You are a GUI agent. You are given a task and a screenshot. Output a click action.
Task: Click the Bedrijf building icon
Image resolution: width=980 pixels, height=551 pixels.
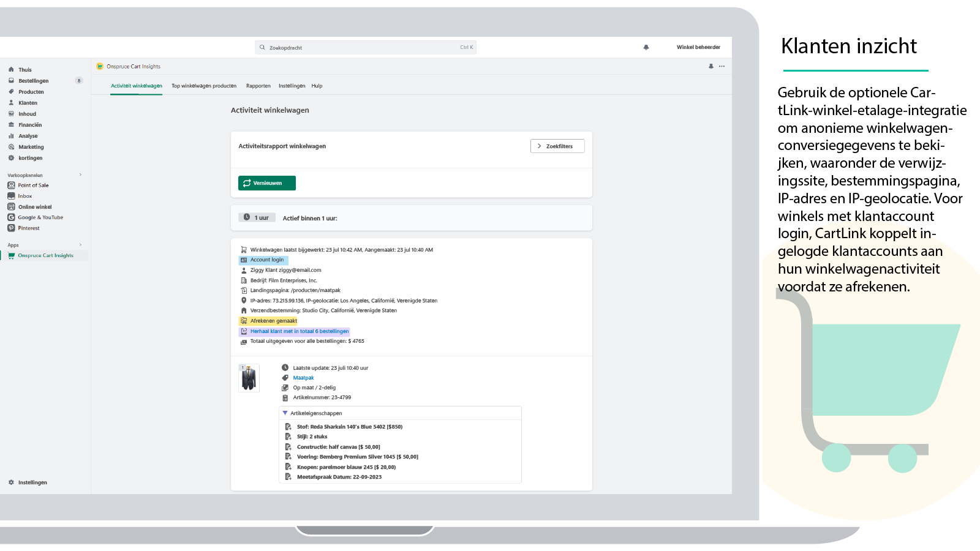[x=244, y=280]
